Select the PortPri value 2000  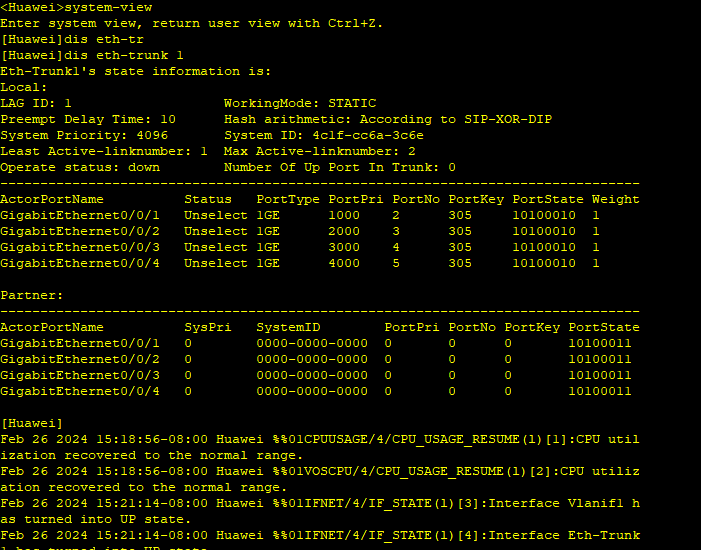click(344, 232)
